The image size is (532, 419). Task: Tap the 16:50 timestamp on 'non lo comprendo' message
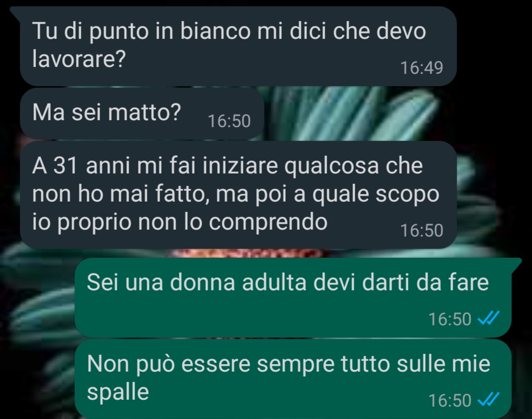click(x=422, y=230)
